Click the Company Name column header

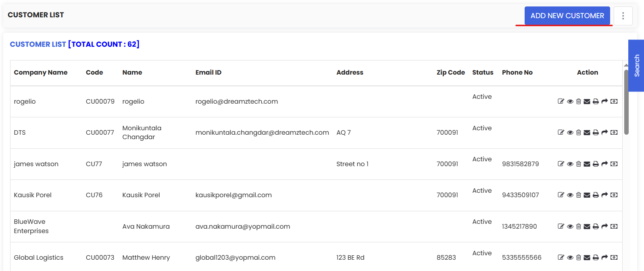point(41,73)
